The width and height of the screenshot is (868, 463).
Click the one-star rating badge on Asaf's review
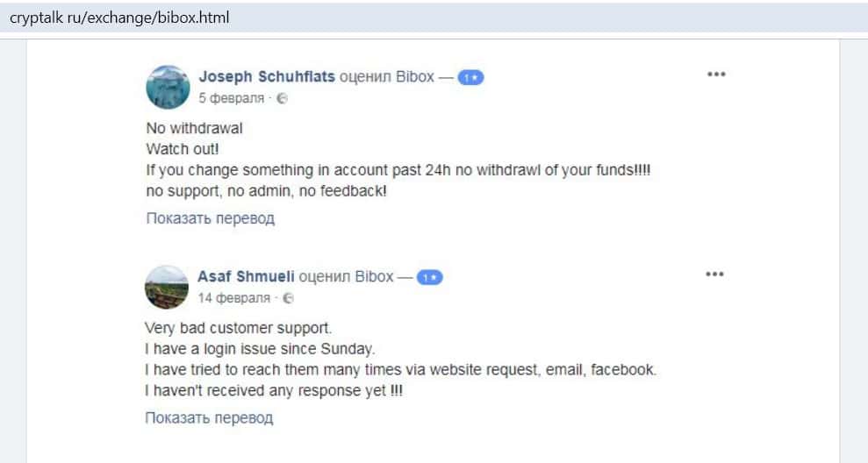tap(430, 277)
